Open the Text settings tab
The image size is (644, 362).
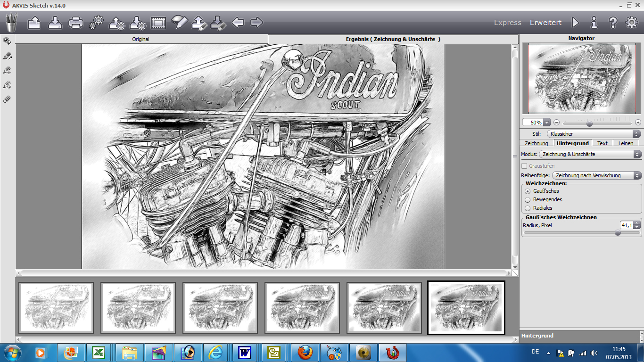(x=602, y=143)
